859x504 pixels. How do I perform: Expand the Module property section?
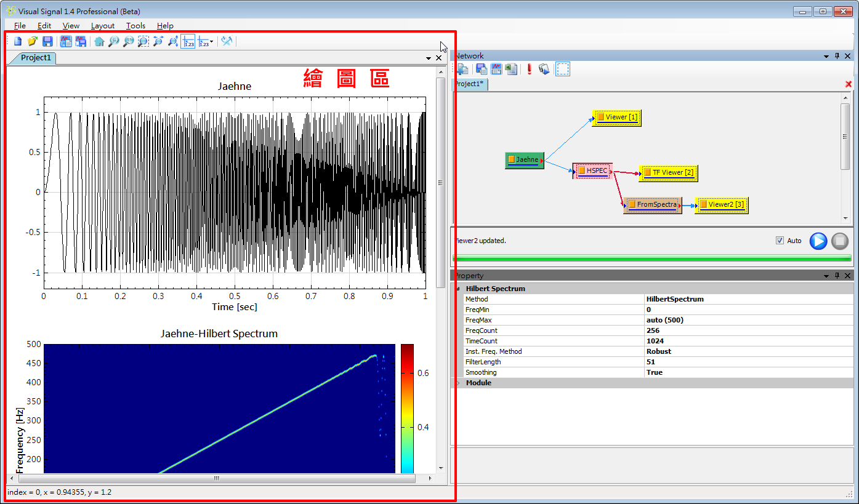(x=458, y=383)
